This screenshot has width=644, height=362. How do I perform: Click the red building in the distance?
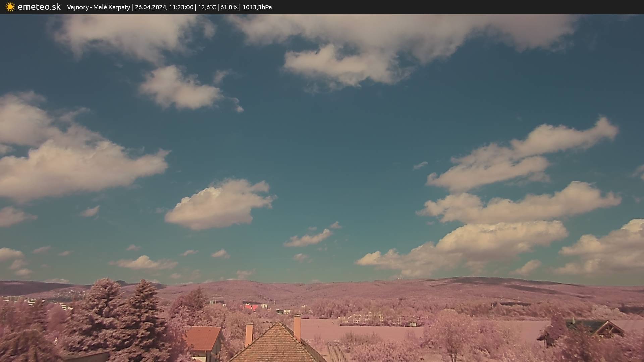pos(251,307)
